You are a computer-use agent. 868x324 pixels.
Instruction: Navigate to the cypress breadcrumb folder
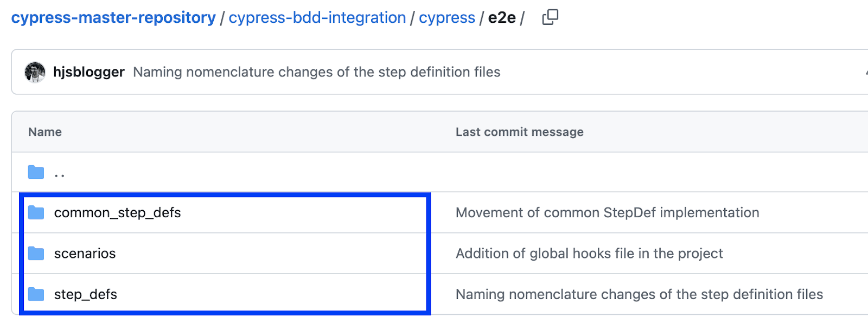tap(446, 17)
